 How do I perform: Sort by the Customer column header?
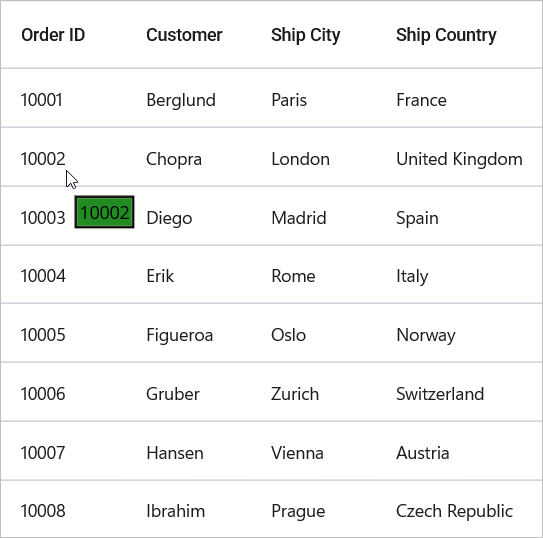coord(184,35)
